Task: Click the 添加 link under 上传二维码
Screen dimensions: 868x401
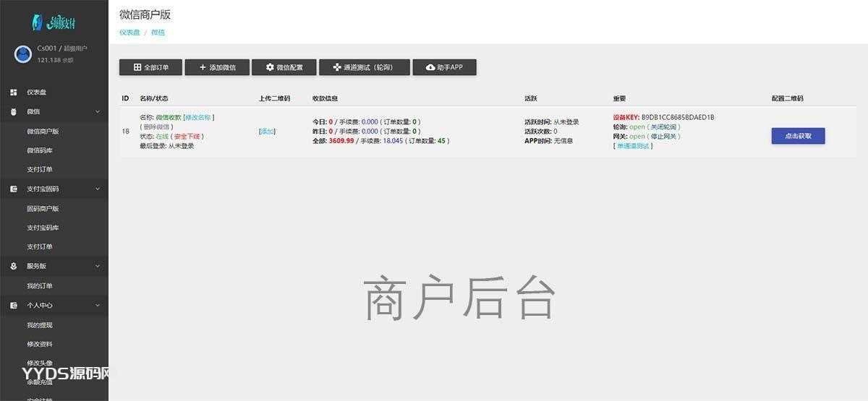Action: pyautogui.click(x=267, y=131)
